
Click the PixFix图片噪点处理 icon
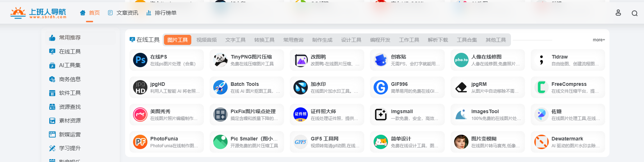click(220, 115)
